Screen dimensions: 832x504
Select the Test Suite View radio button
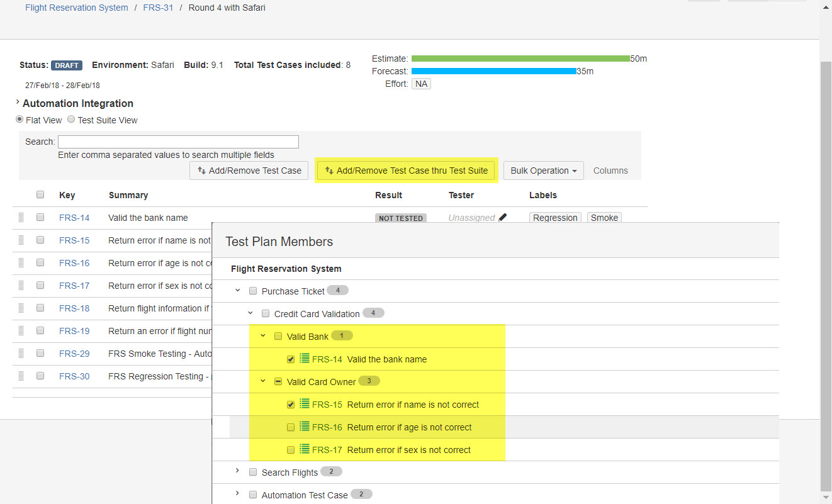coord(71,120)
